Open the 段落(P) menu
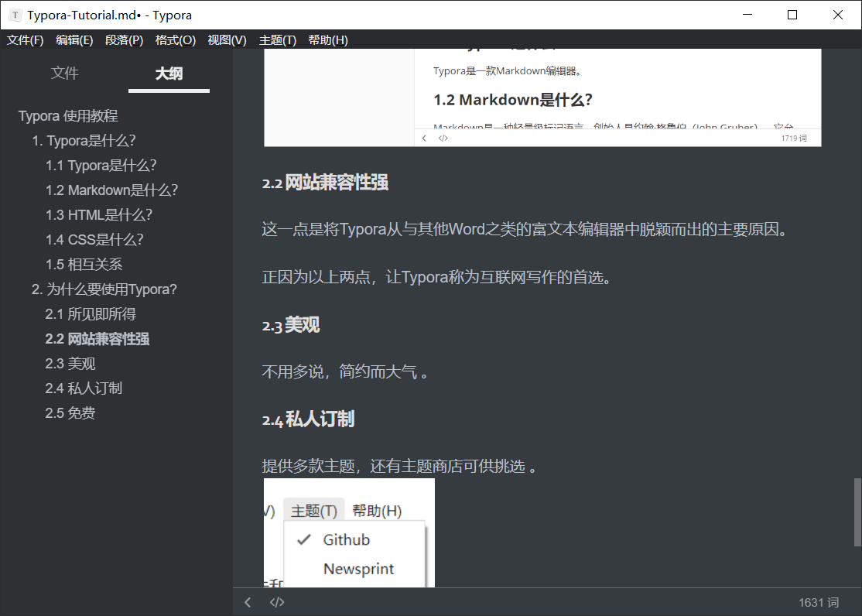This screenshot has width=862, height=616. 125,40
